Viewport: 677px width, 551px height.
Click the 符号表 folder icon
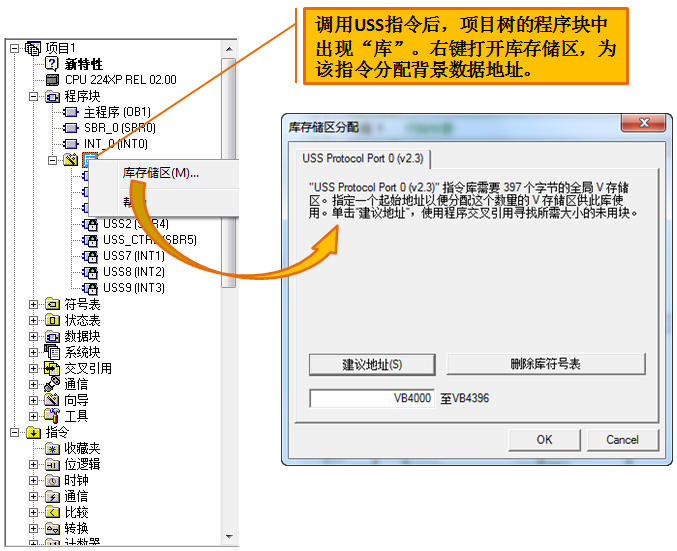tap(52, 304)
